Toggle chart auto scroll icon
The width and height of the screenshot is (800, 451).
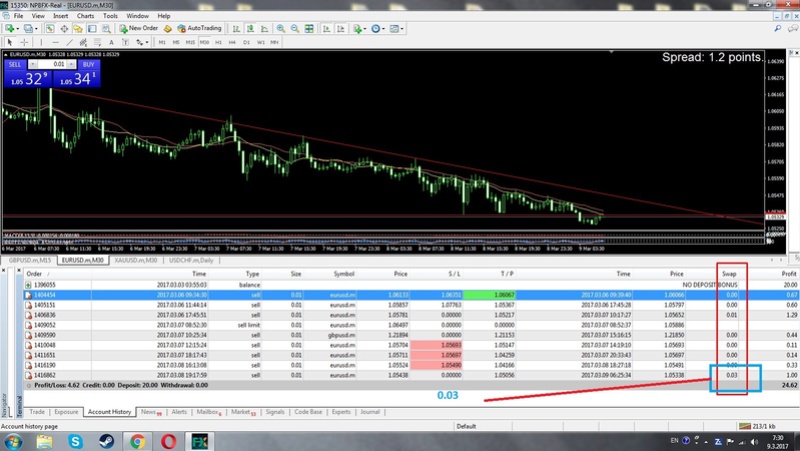(326, 29)
